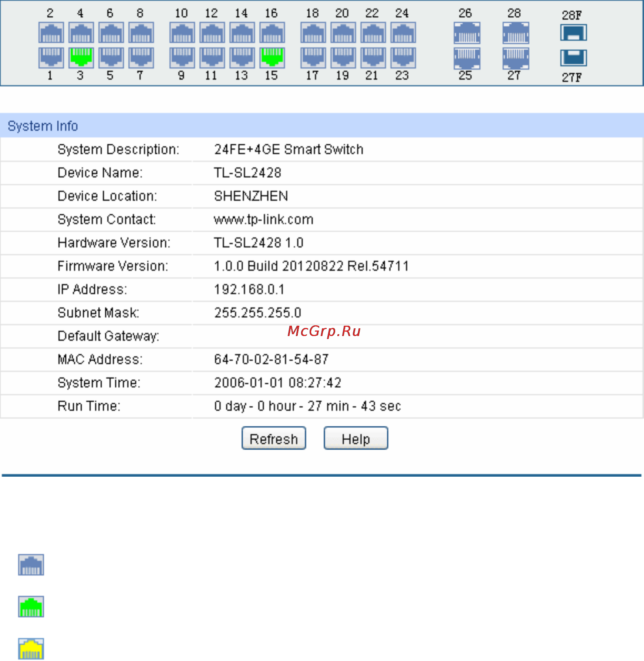The width and height of the screenshot is (644, 661).
Task: Select hardware version TL-SL2428 1.0
Action: (259, 243)
